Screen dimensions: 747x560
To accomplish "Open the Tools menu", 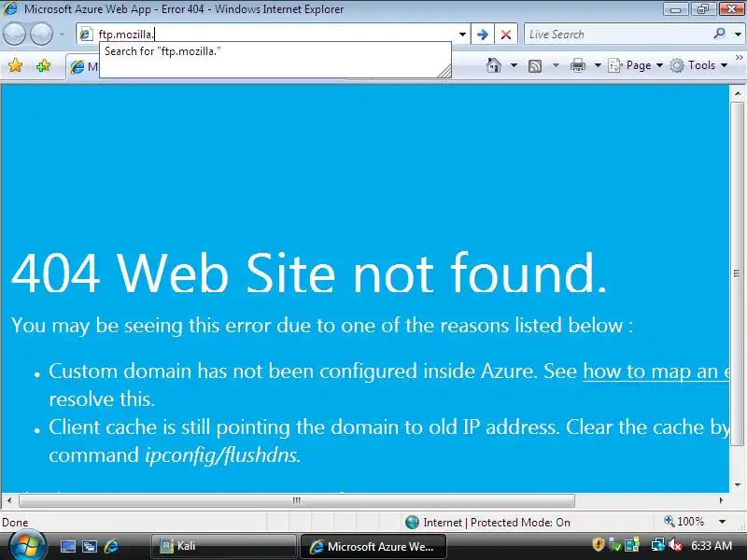I will coord(698,65).
